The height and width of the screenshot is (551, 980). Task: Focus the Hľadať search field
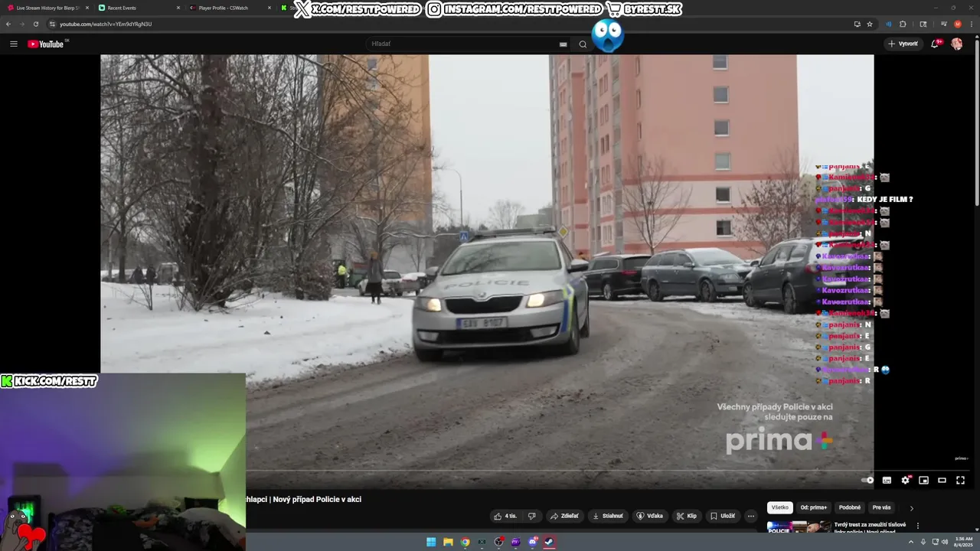click(x=463, y=44)
